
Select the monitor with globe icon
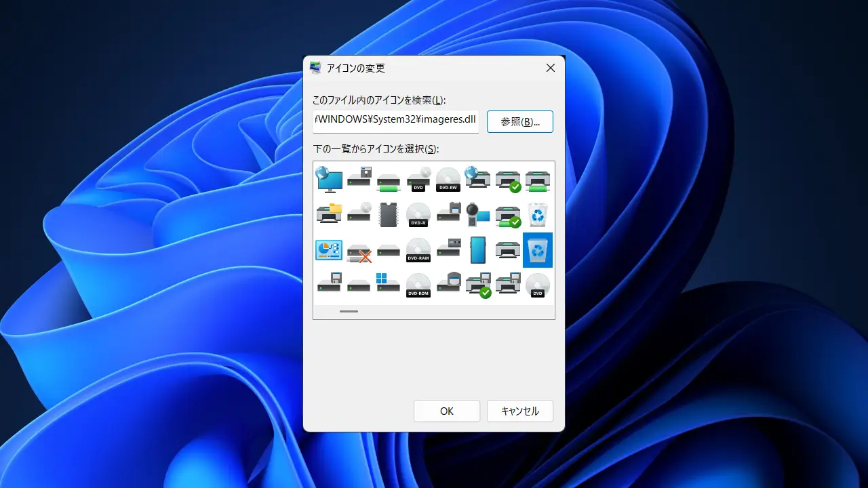pos(329,180)
